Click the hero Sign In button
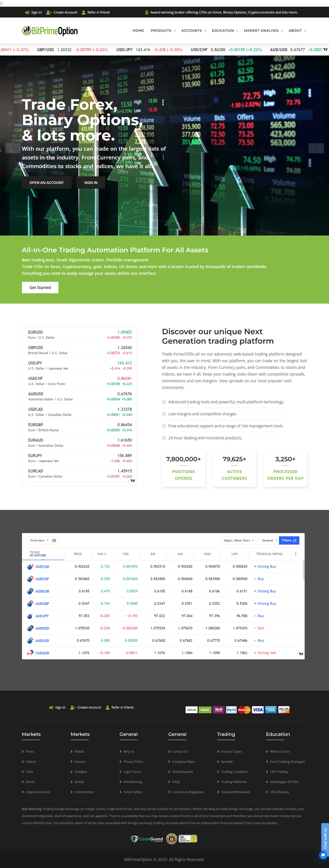Screen dimensions: 329x868 pos(91,183)
